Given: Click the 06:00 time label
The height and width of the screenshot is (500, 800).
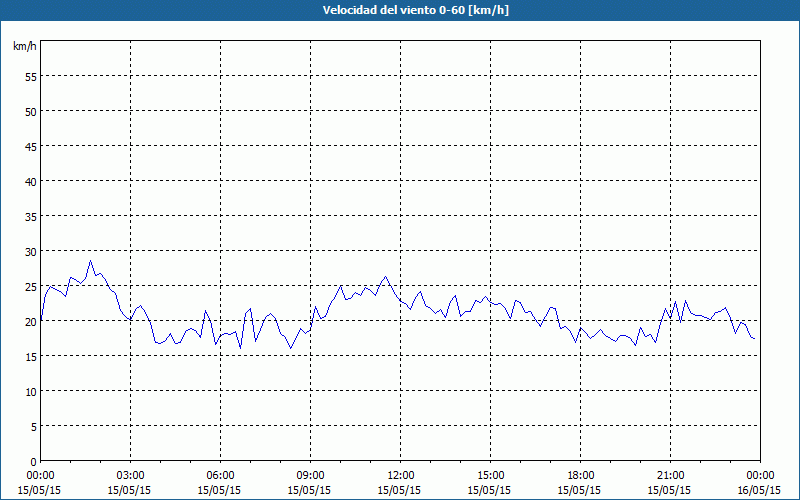Looking at the screenshot, I should click(220, 476).
